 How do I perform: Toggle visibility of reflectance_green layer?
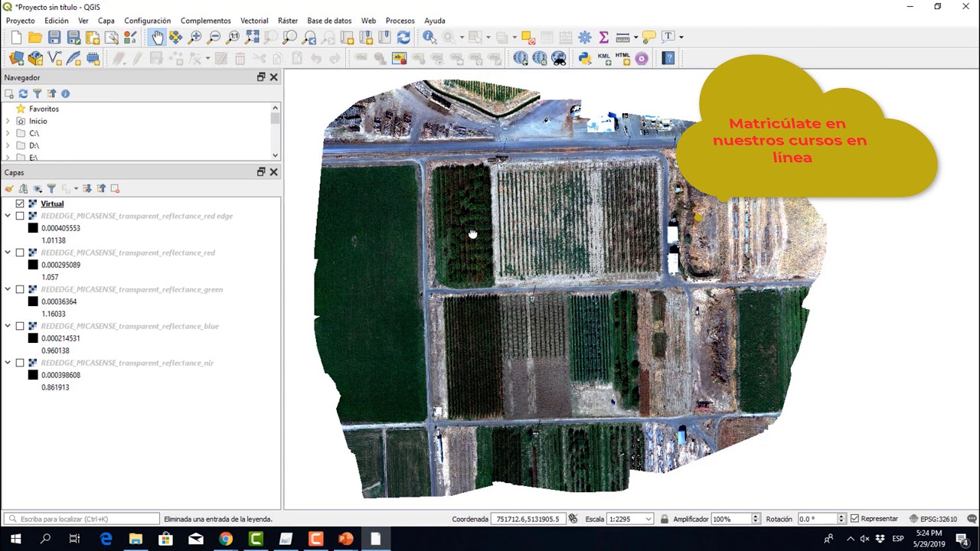(x=20, y=289)
